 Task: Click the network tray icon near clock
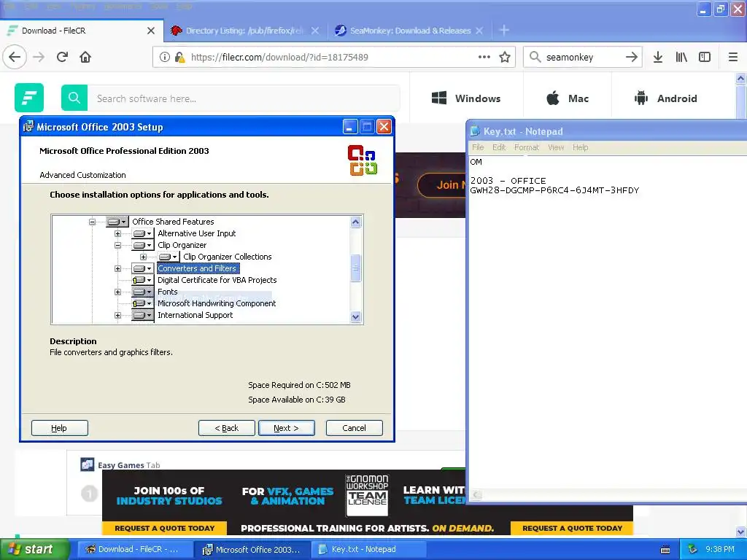(x=693, y=549)
